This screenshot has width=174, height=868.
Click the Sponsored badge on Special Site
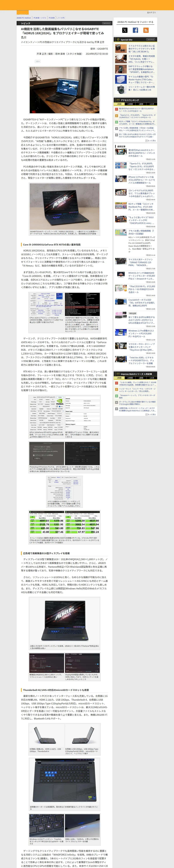coord(151,39)
